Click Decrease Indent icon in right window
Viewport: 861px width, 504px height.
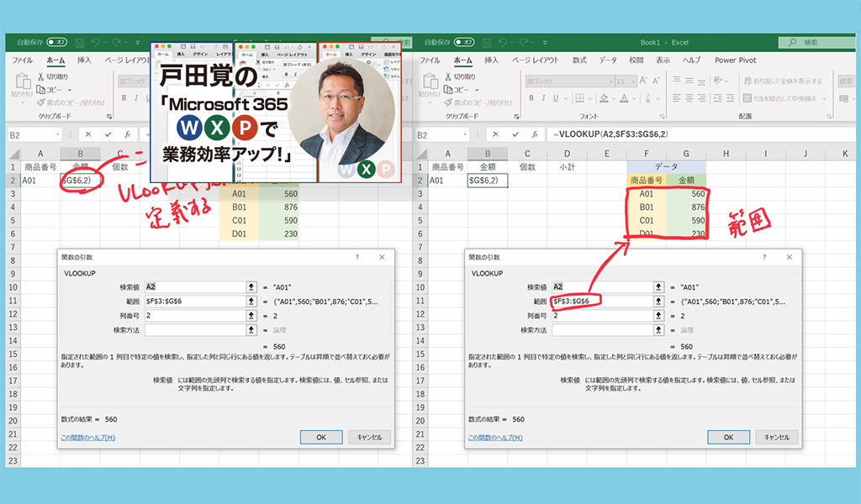(x=718, y=98)
